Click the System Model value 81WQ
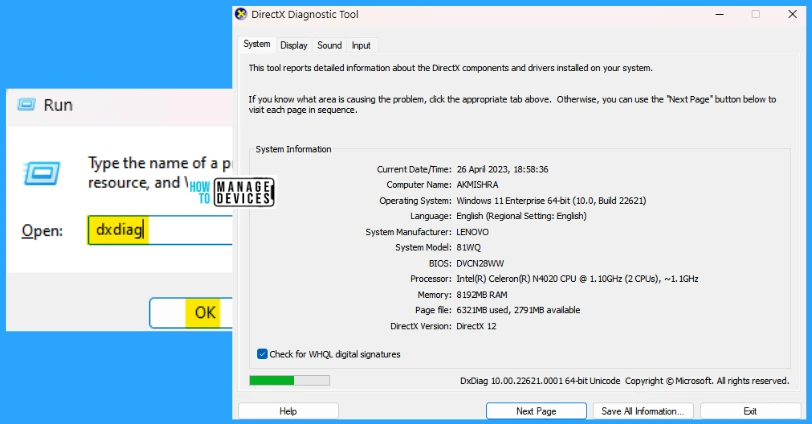Viewport: 812px width, 424px height. (x=469, y=247)
